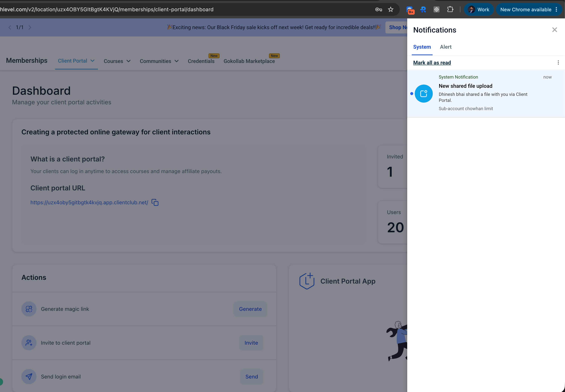Click the Client Portal App heading
Screen dimensions: 565x392
coord(348,281)
